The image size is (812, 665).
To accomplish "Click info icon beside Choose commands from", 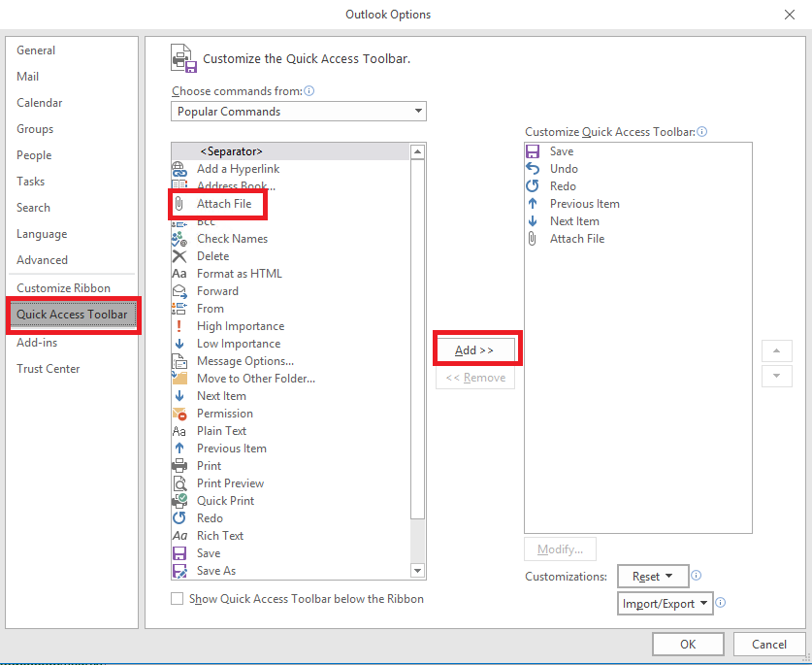I will click(x=309, y=91).
